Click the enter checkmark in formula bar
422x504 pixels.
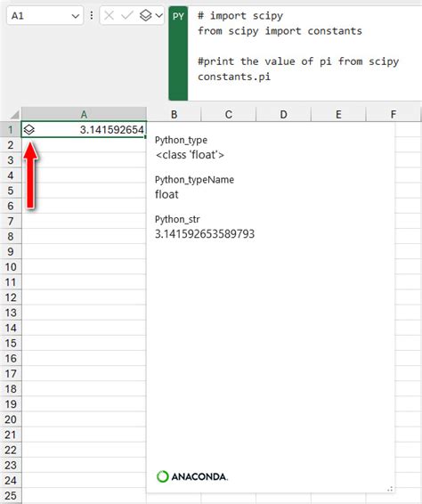click(x=127, y=15)
